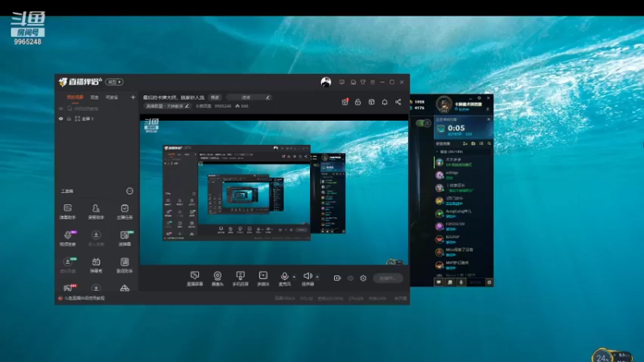Open the mode switch pill beside the app logo

(114, 82)
